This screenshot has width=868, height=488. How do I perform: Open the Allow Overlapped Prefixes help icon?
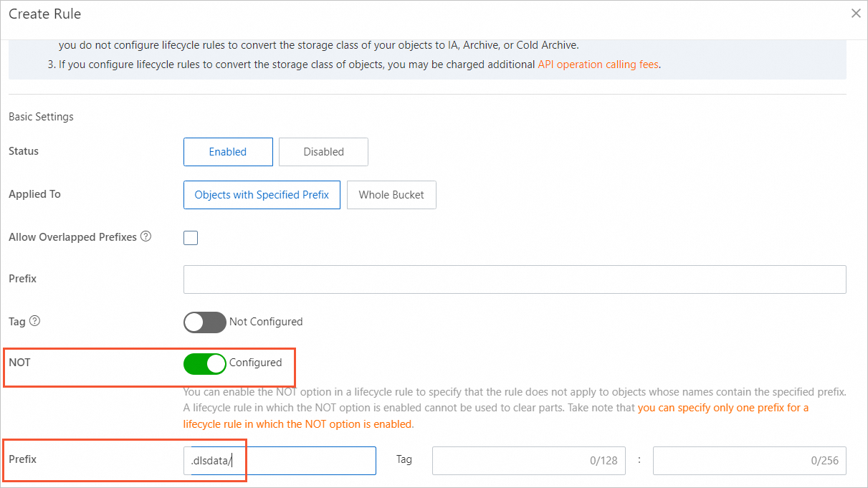click(x=146, y=236)
